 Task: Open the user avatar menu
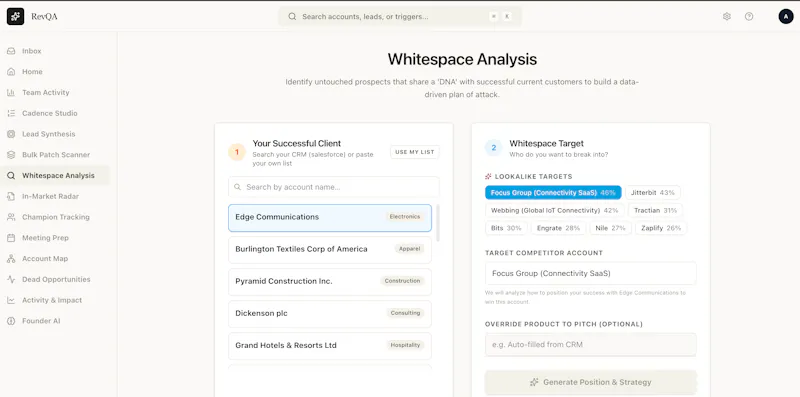(x=786, y=16)
